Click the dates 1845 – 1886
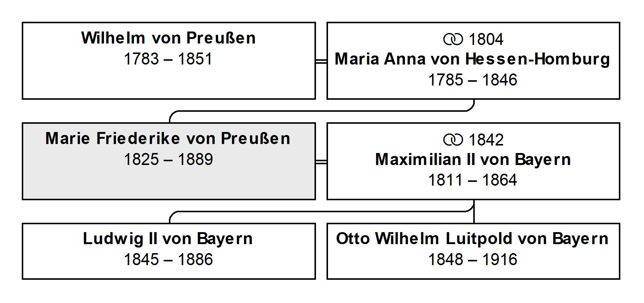644x303 pixels. (169, 259)
